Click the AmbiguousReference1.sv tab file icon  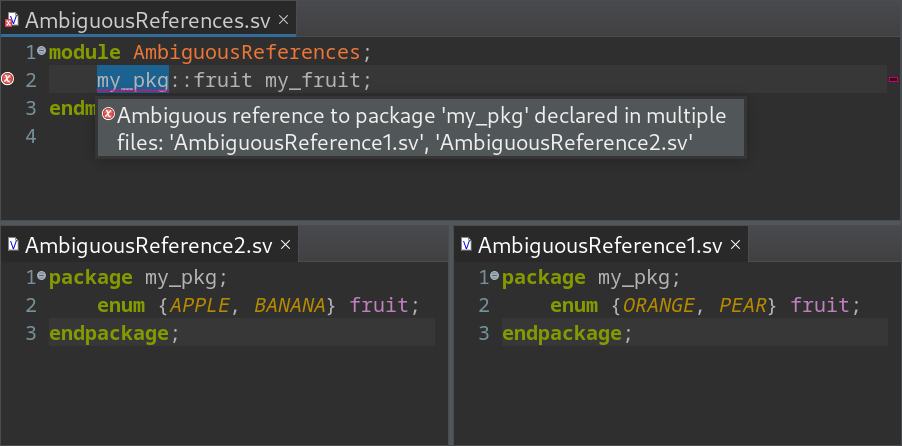click(x=467, y=245)
